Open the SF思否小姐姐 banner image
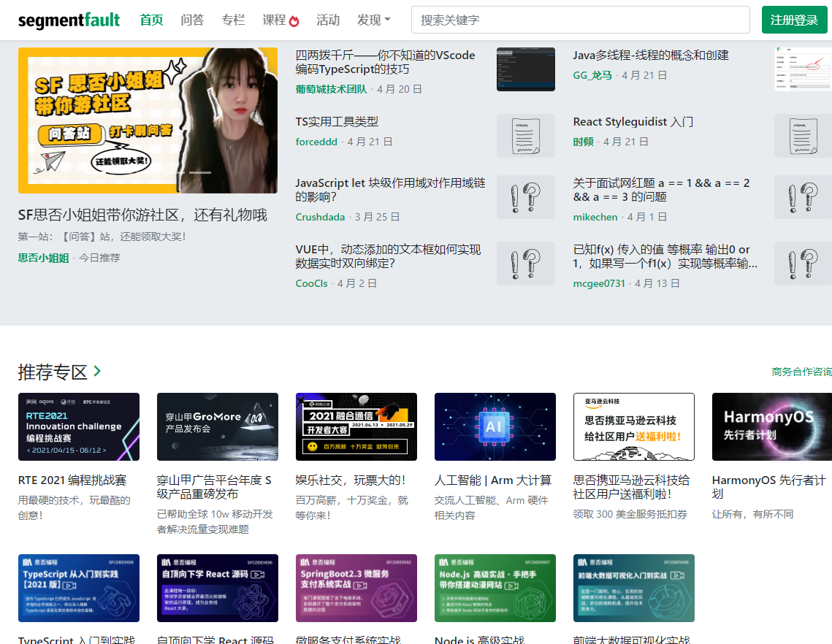 click(148, 120)
